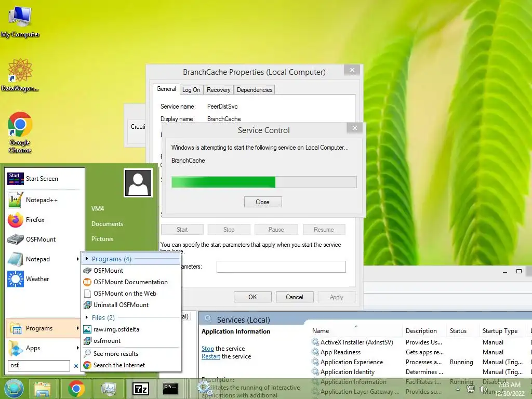The width and height of the screenshot is (532, 399).
Task: Open the system monitor taskbar icon
Action: 109,389
